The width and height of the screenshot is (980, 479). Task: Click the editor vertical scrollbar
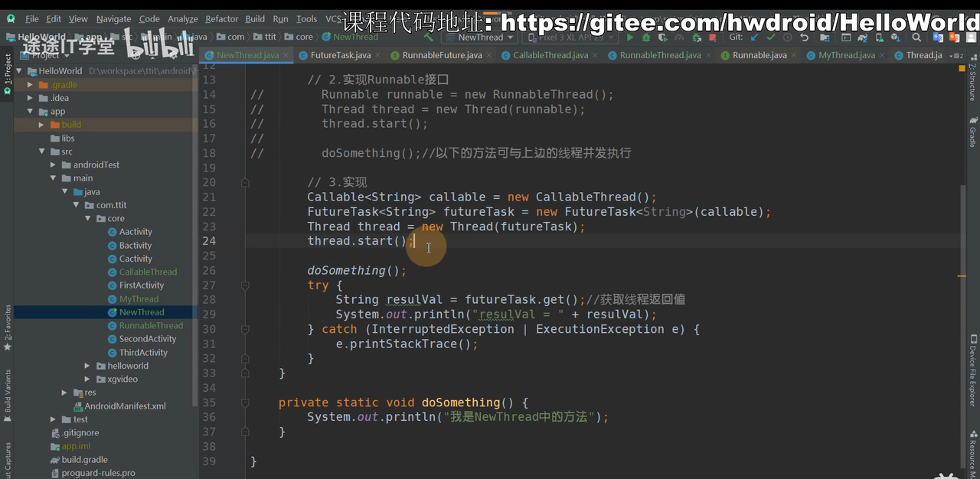962,325
